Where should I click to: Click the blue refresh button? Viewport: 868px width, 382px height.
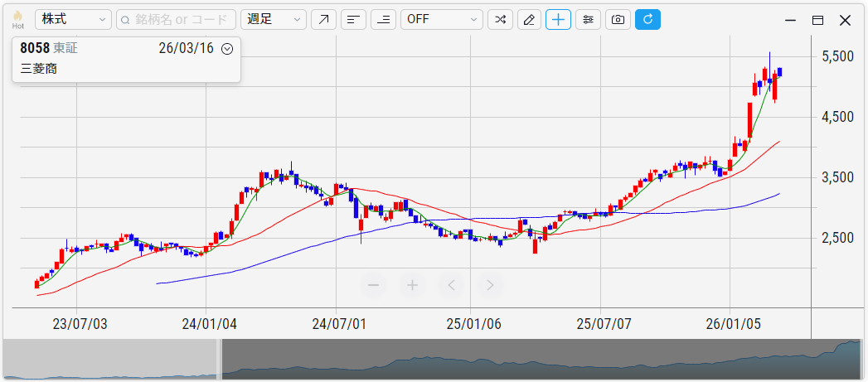[647, 20]
